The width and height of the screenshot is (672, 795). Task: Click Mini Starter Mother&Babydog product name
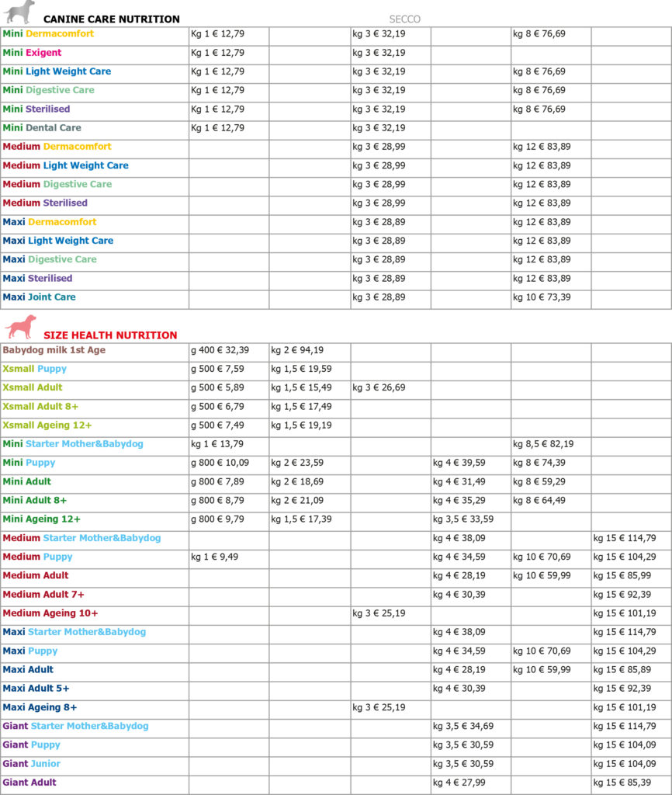point(73,443)
